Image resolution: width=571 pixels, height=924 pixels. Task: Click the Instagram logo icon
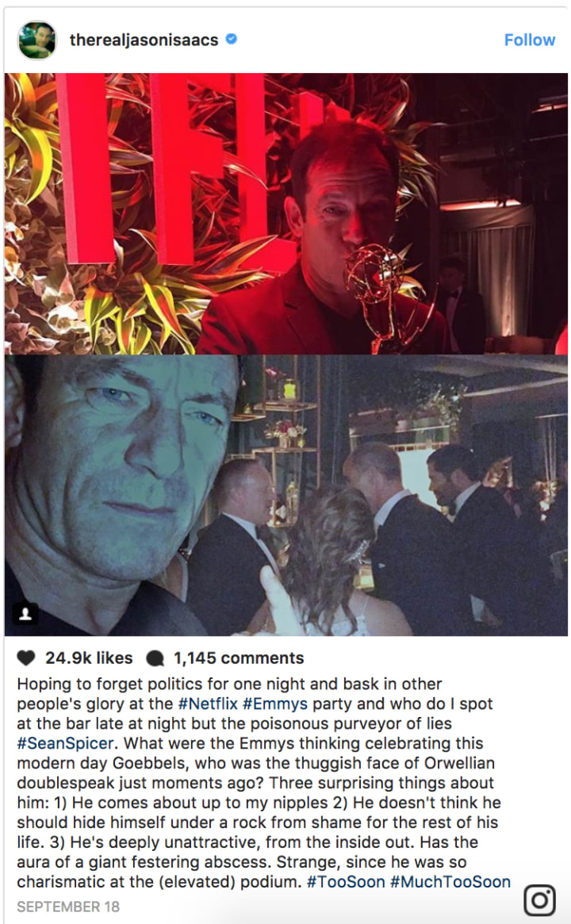(539, 900)
